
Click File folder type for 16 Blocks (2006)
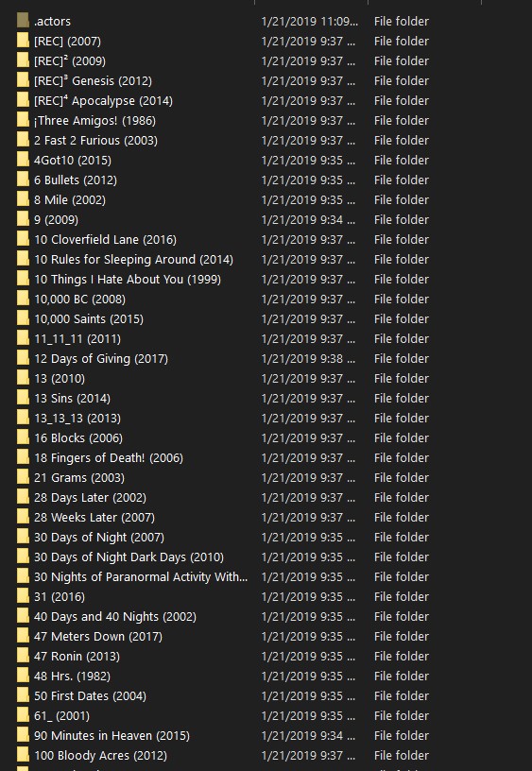point(402,437)
